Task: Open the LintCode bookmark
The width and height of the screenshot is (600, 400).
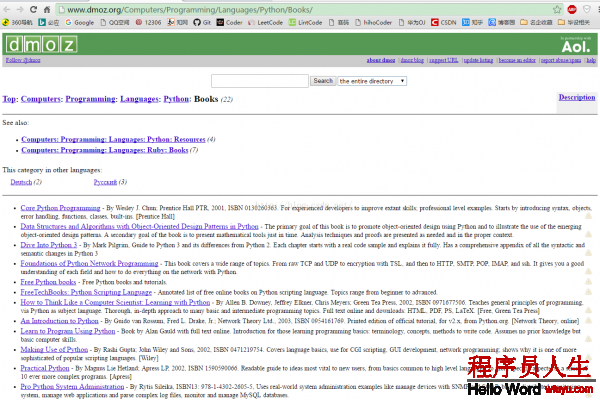Action: tap(305, 23)
